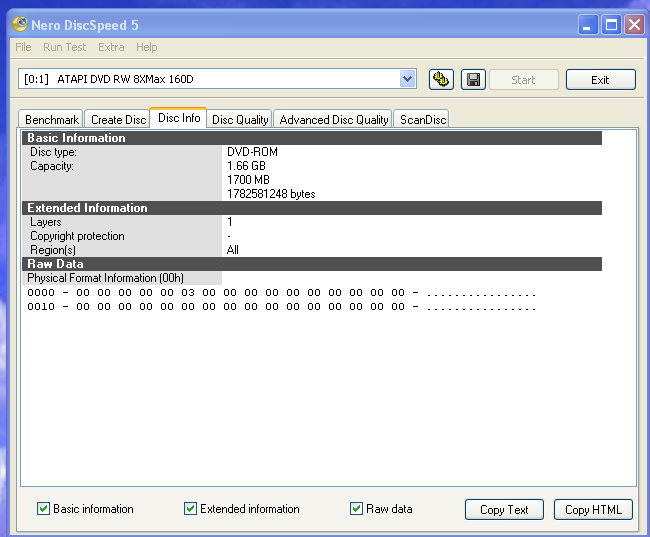
Task: Click the Exit button
Action: click(x=600, y=80)
